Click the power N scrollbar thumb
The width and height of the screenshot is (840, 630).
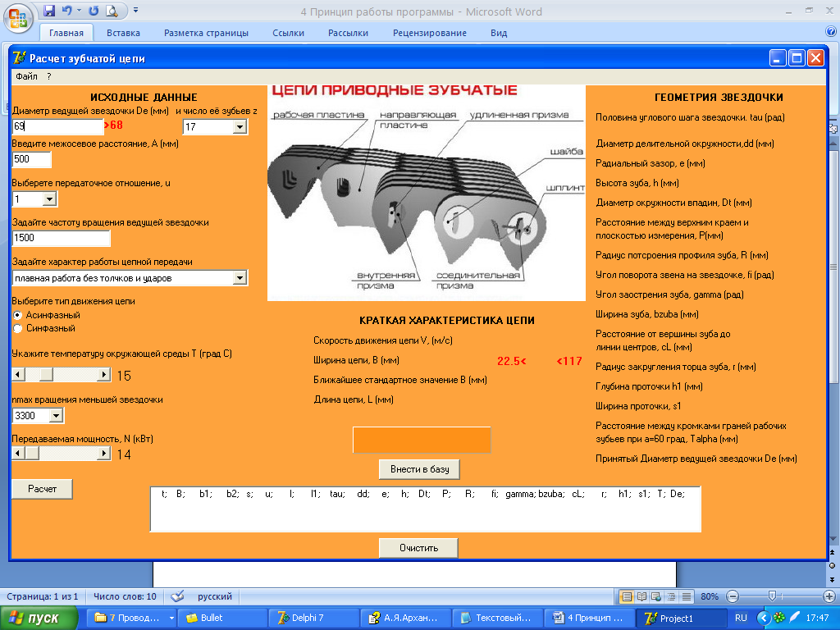coord(32,453)
